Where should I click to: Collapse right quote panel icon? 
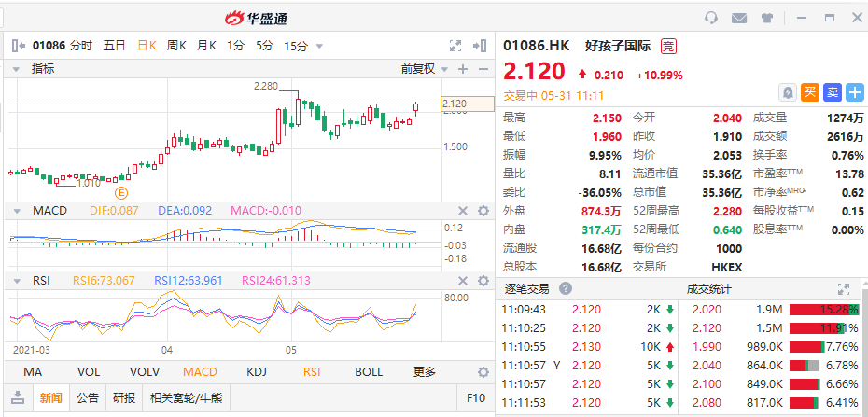480,46
